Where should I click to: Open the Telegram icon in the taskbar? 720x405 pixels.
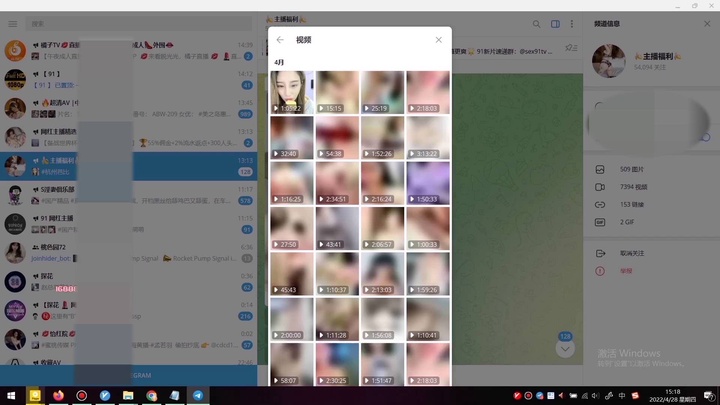point(198,395)
